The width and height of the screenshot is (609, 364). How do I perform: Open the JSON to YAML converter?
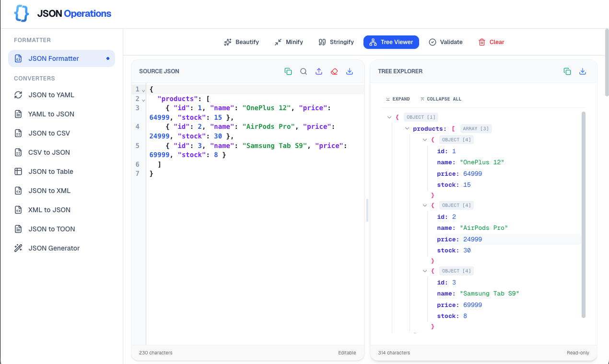51,95
